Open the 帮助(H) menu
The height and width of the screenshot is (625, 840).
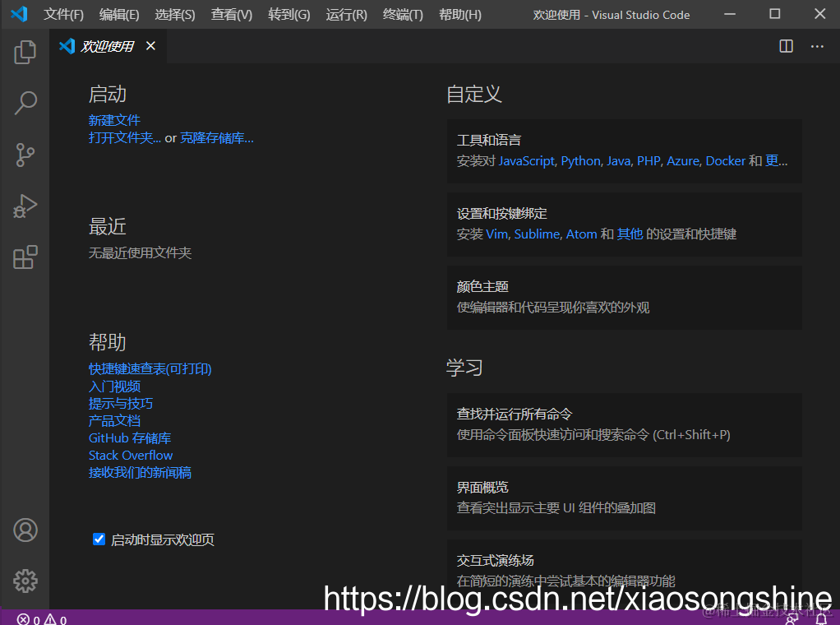point(459,15)
